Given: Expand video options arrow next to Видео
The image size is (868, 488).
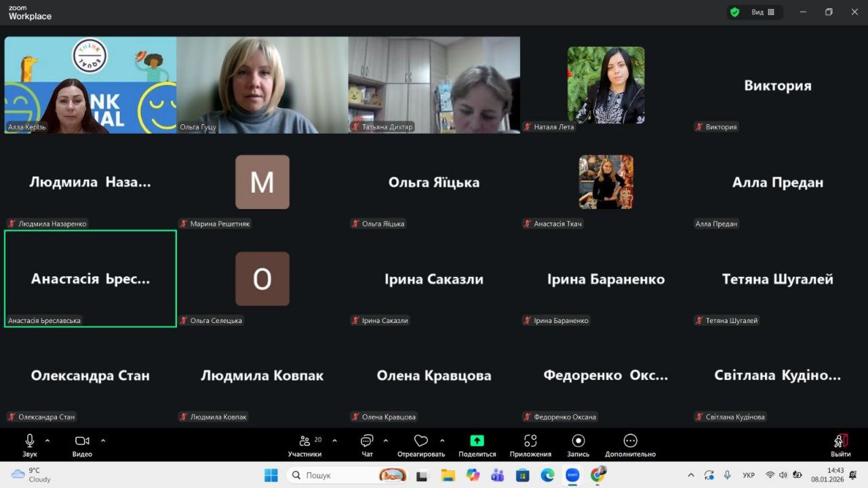Looking at the screenshot, I should click(x=103, y=440).
